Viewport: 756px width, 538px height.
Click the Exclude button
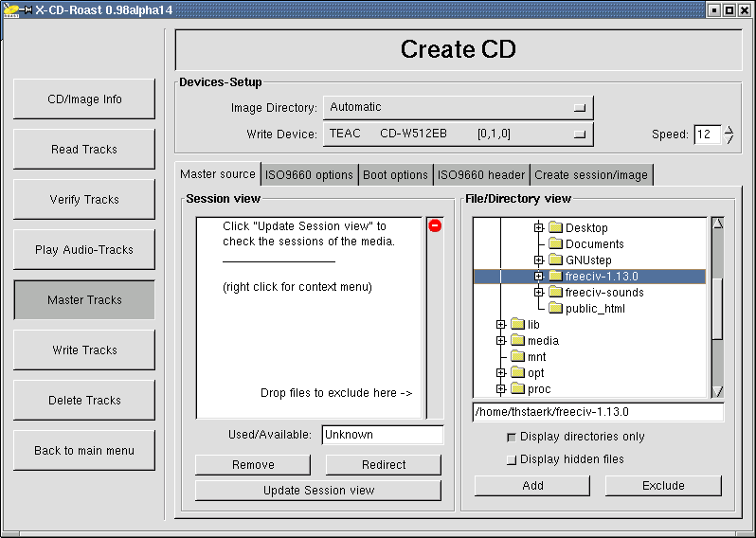663,486
